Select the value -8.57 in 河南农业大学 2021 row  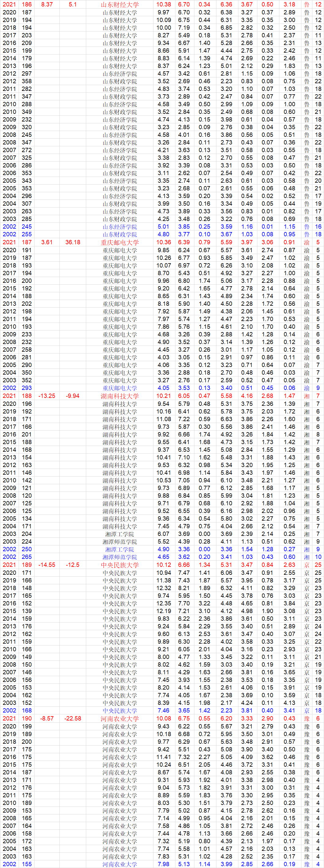(x=47, y=719)
